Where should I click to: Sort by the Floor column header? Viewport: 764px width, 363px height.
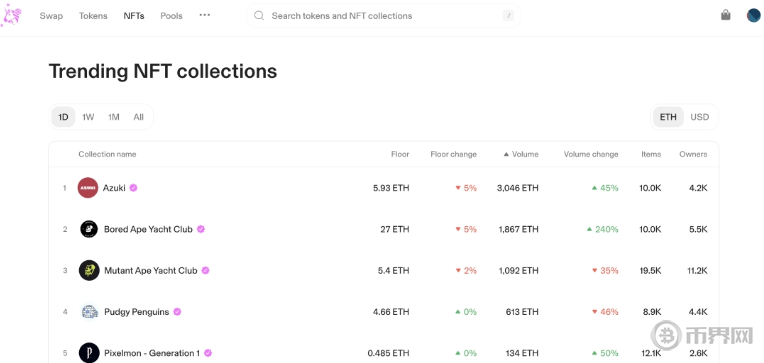[x=400, y=154]
